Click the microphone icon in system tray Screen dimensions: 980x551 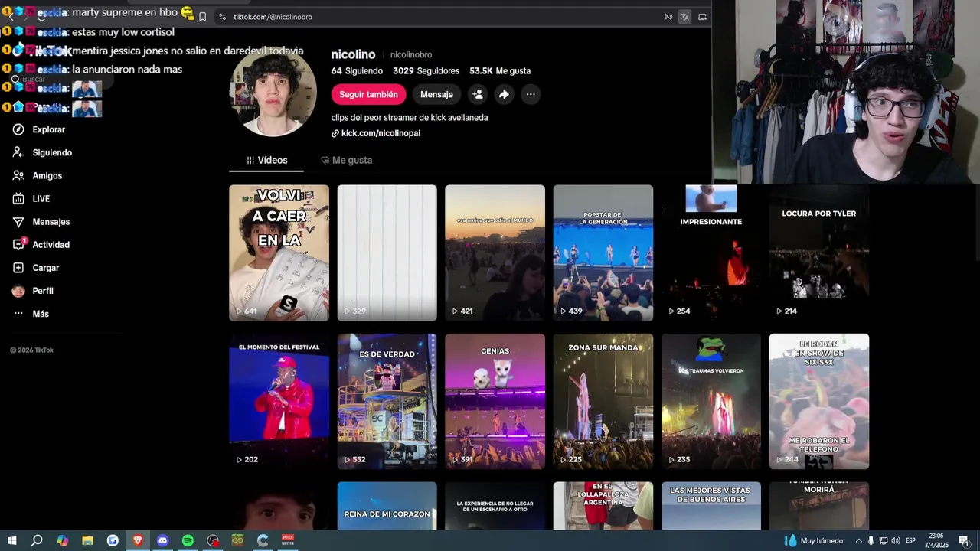(871, 540)
